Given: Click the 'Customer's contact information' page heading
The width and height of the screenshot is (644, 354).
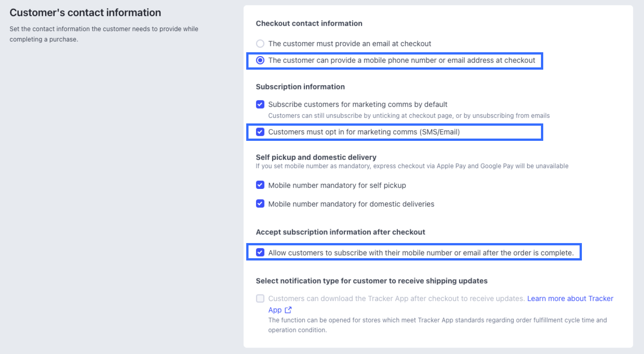Looking at the screenshot, I should (x=85, y=12).
